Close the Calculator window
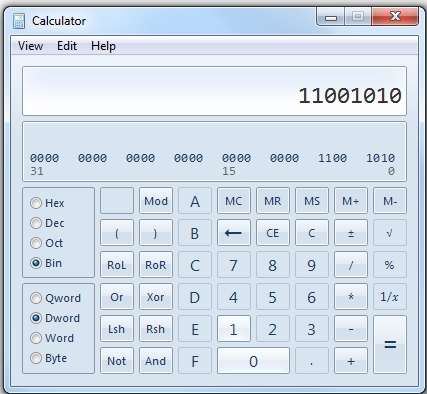427x394 pixels. tap(395, 16)
